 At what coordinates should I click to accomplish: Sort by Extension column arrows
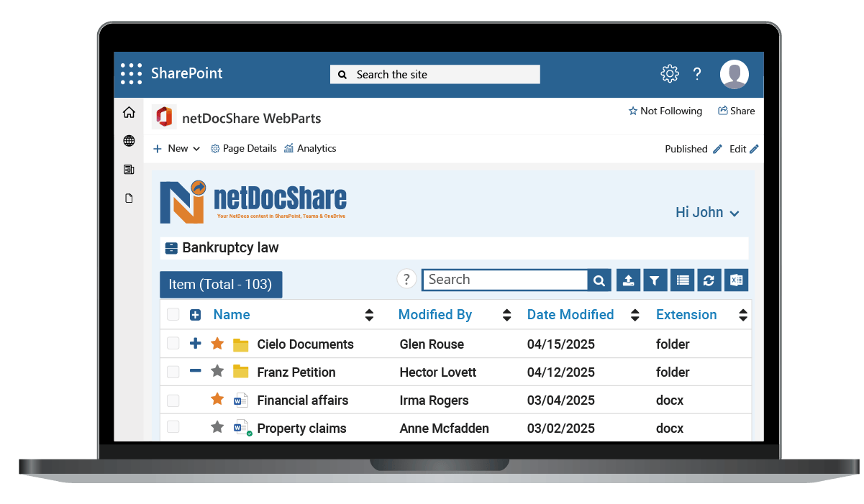tap(743, 315)
